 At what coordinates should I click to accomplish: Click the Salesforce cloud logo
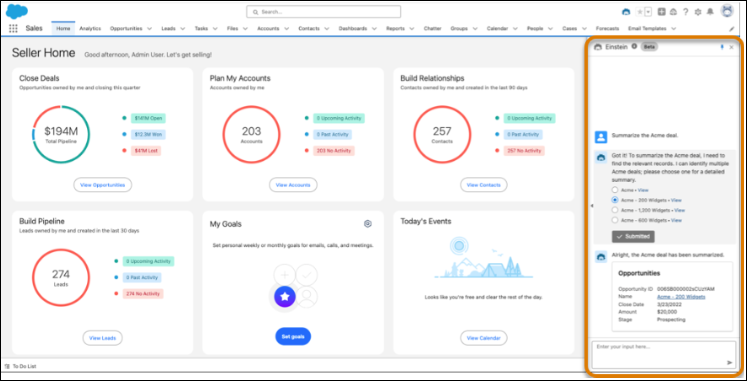(17, 11)
